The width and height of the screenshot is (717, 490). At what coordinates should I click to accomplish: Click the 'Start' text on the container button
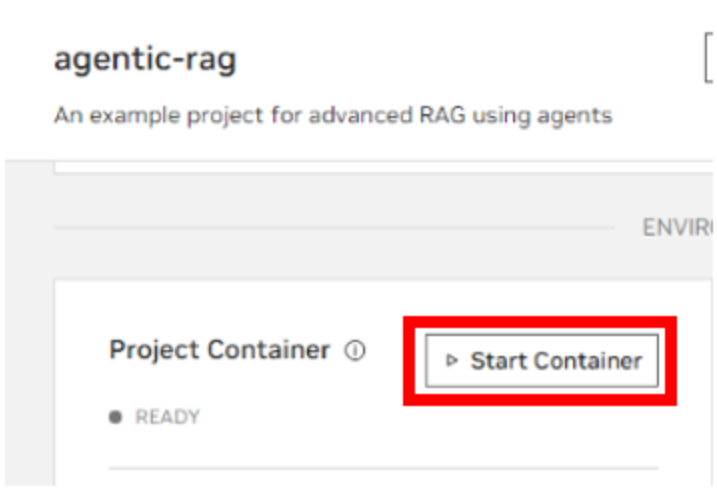coord(494,361)
